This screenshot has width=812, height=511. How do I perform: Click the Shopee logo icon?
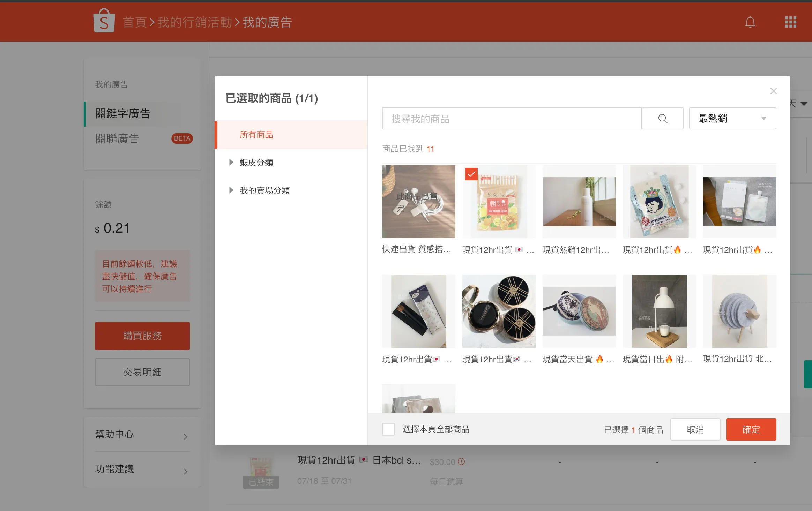[x=104, y=21]
